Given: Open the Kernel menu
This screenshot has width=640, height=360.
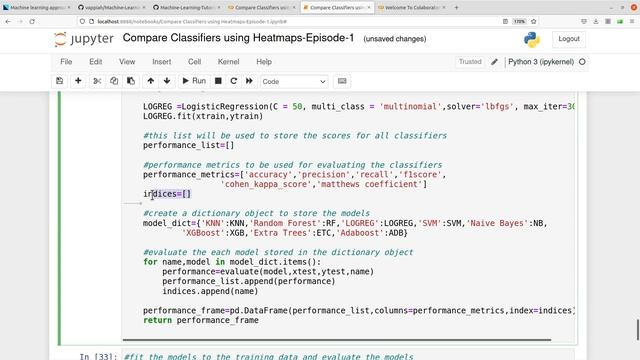Looking at the screenshot, I should [228, 62].
